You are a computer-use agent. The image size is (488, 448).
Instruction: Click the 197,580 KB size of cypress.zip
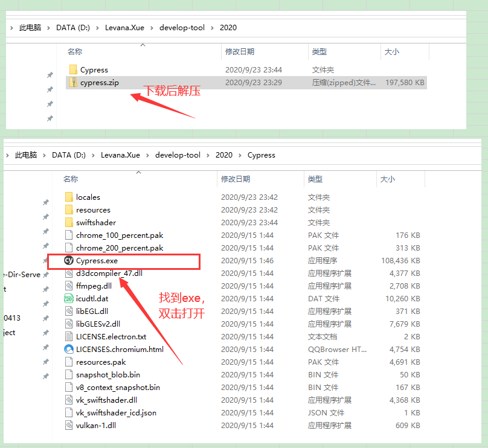coord(405,83)
